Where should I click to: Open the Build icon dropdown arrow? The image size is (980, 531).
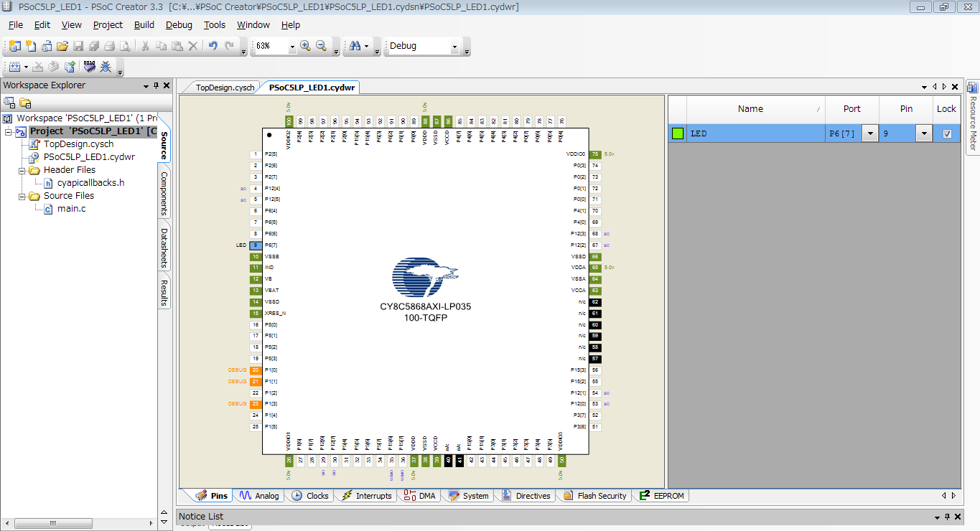26,67
